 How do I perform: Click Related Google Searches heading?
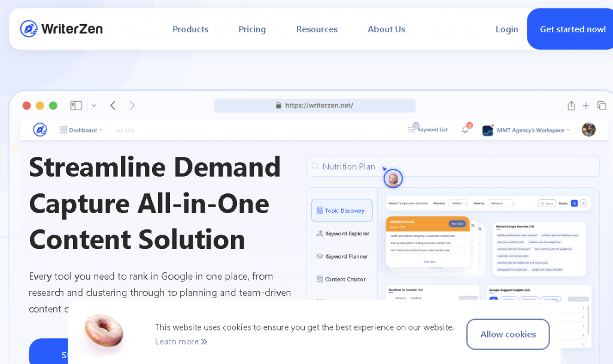pos(515,226)
